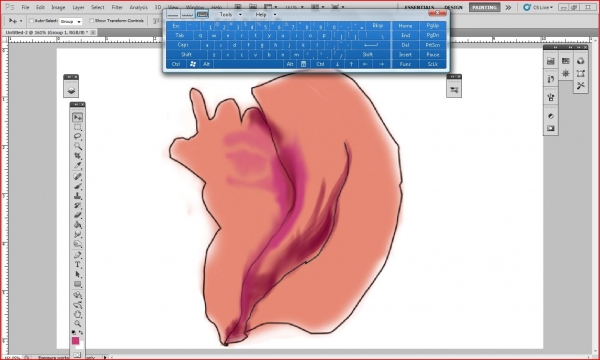
Task: Select the Move tool in the toolbox
Action: pos(78,117)
